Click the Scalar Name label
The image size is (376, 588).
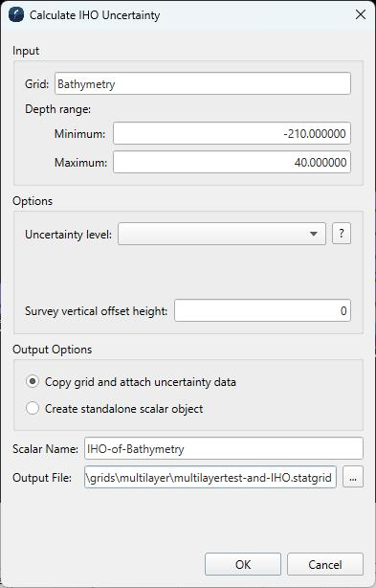coord(45,449)
